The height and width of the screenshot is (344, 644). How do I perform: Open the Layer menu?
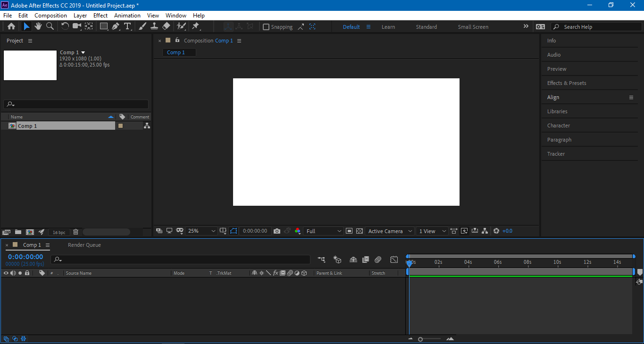[x=80, y=16]
